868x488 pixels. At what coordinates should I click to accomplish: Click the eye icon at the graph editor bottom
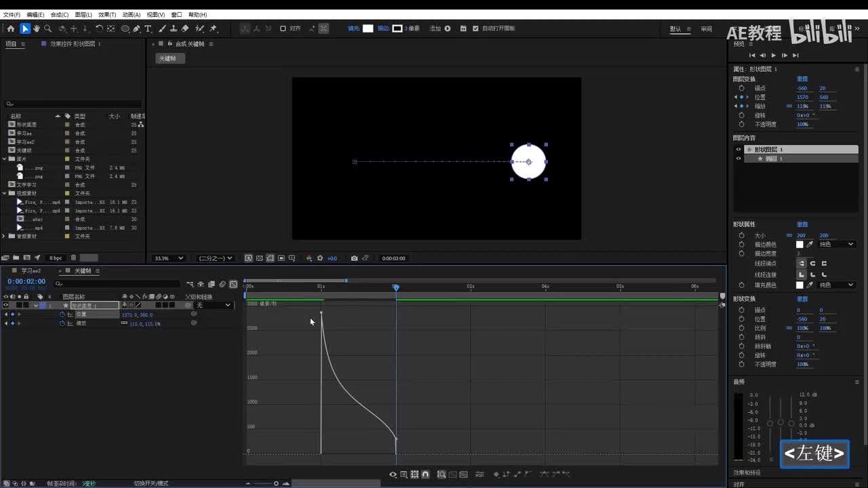click(x=393, y=474)
